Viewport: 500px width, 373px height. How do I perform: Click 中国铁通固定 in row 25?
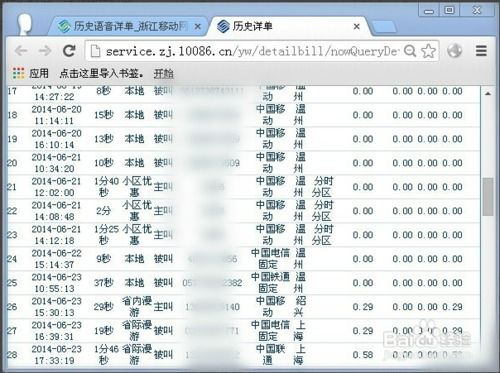click(270, 283)
